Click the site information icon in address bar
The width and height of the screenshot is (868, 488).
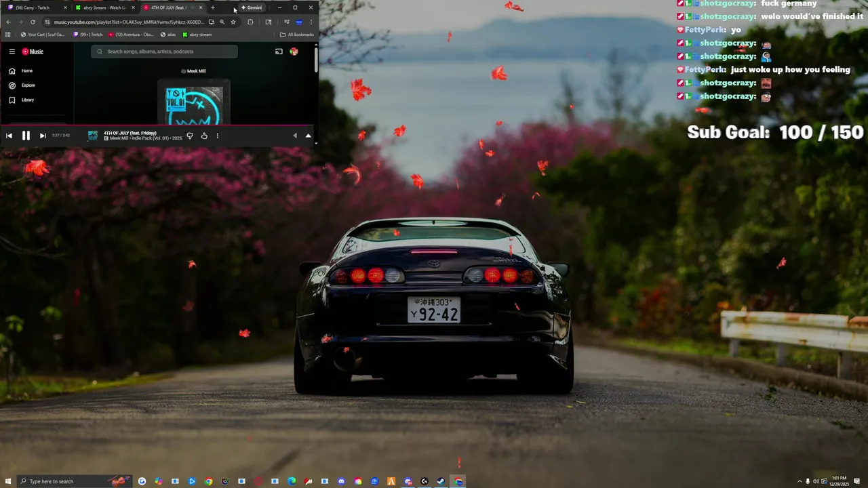click(x=47, y=22)
